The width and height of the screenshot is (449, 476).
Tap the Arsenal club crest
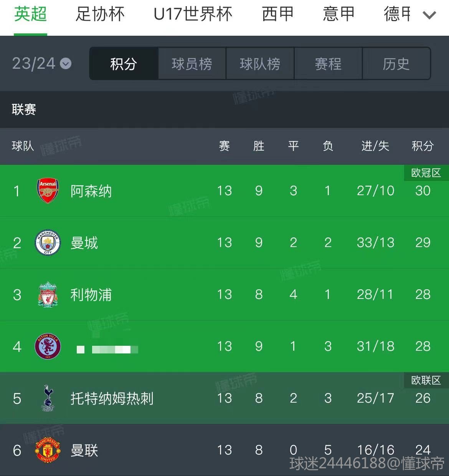48,191
